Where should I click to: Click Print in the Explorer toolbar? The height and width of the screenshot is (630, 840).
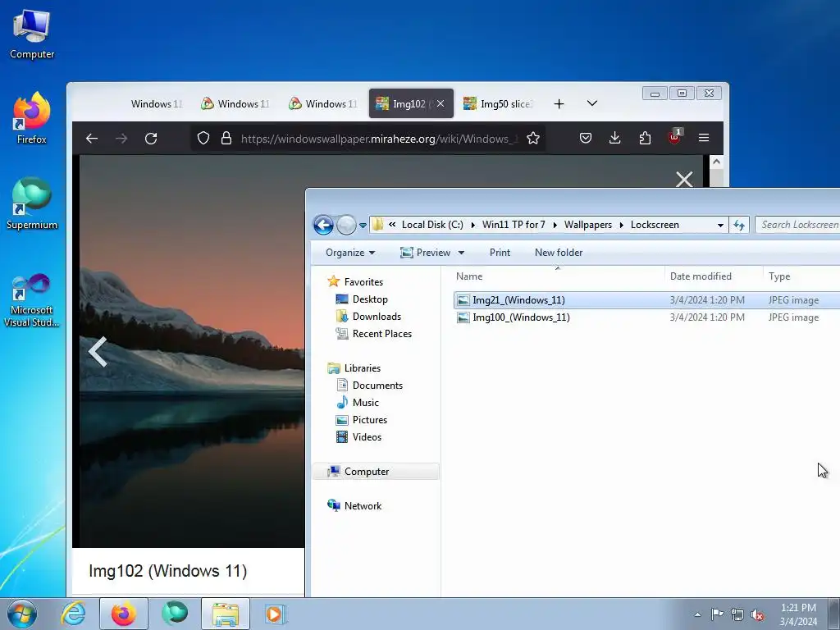pyautogui.click(x=500, y=253)
